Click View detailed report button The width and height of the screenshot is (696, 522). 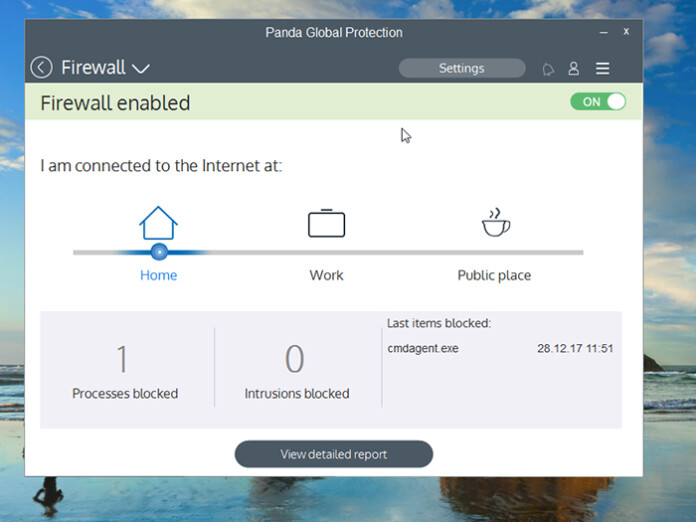333,454
